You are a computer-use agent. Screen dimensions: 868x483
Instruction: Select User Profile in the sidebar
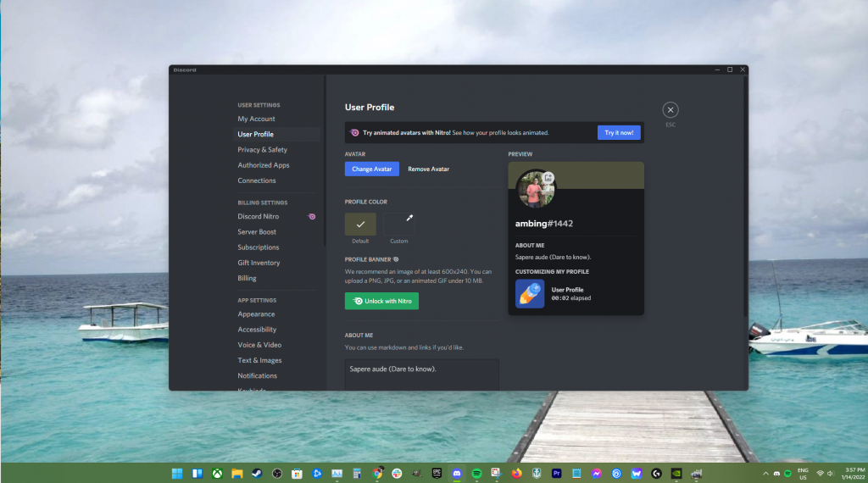277,135
